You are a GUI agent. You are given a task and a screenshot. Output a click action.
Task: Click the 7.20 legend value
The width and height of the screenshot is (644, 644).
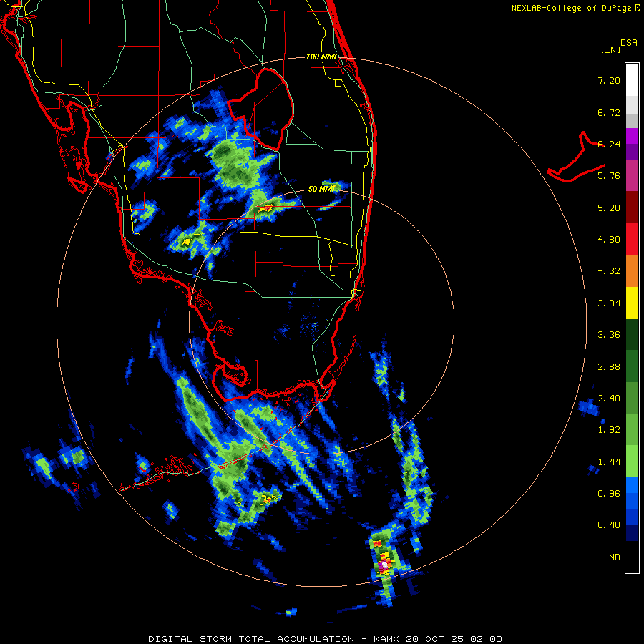click(609, 80)
